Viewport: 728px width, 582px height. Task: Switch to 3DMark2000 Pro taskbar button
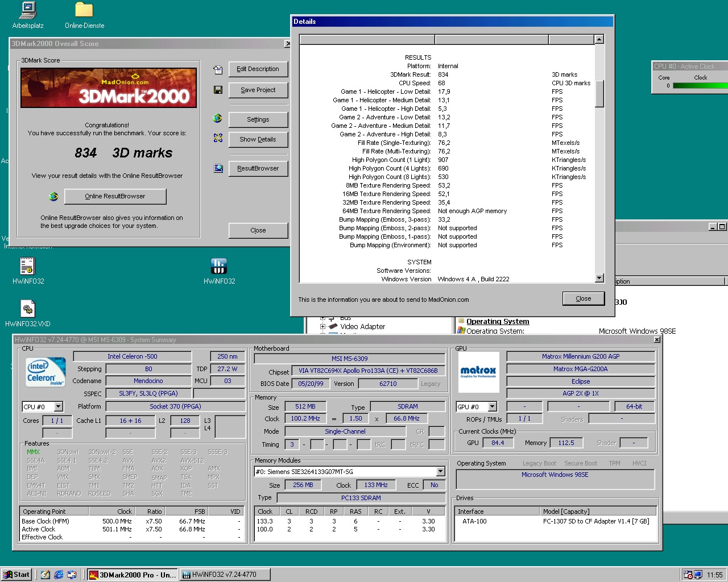tap(133, 575)
